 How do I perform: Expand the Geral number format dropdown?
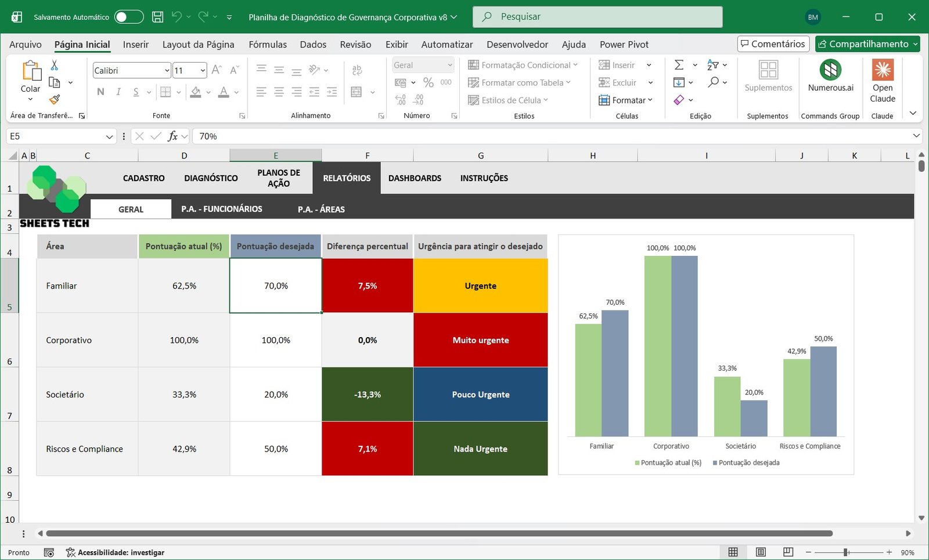pyautogui.click(x=449, y=65)
